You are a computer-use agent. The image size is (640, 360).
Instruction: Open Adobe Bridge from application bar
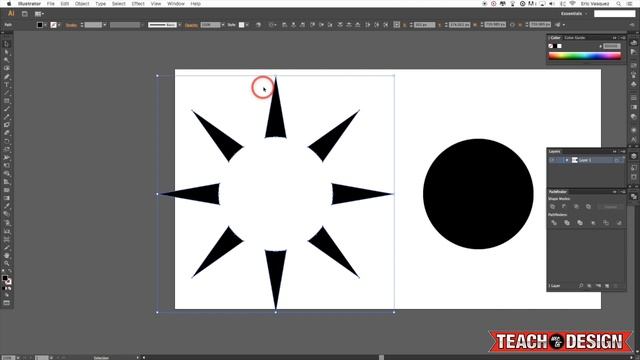click(24, 14)
